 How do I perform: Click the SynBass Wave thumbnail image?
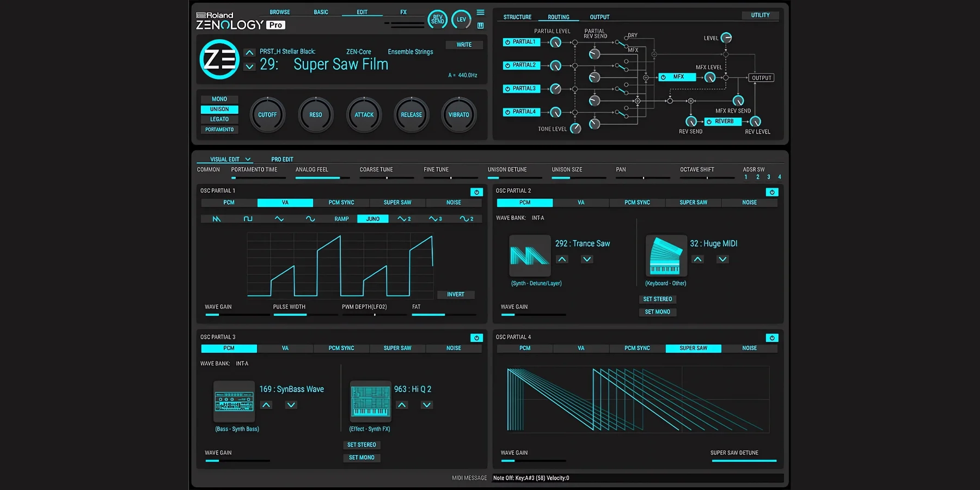pyautogui.click(x=234, y=402)
